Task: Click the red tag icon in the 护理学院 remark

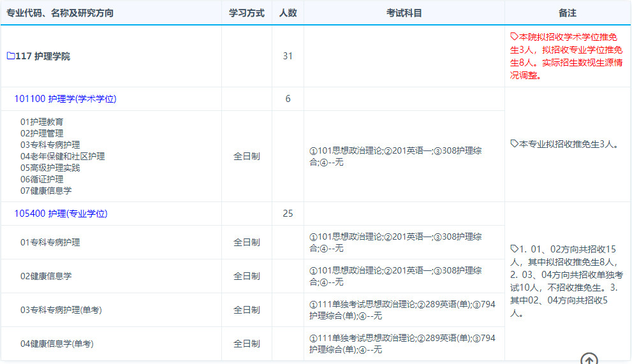Action: click(x=514, y=37)
